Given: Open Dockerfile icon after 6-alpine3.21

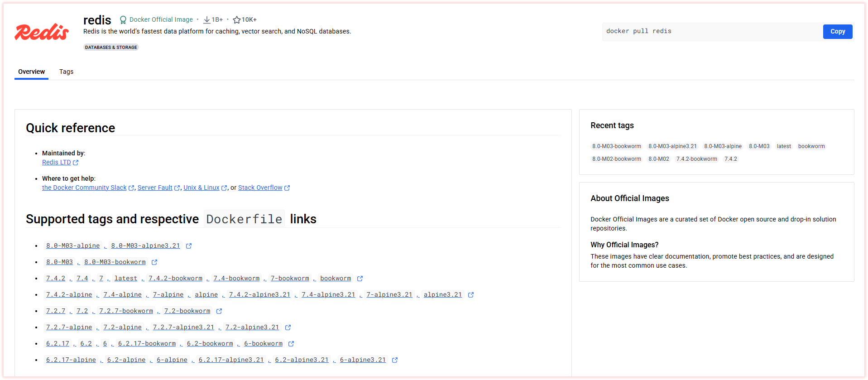Looking at the screenshot, I should 395,360.
